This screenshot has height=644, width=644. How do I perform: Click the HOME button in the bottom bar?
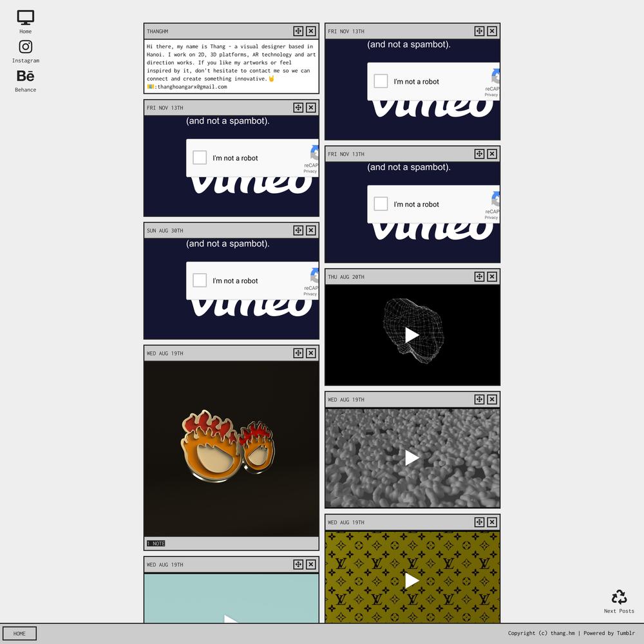tap(19, 633)
